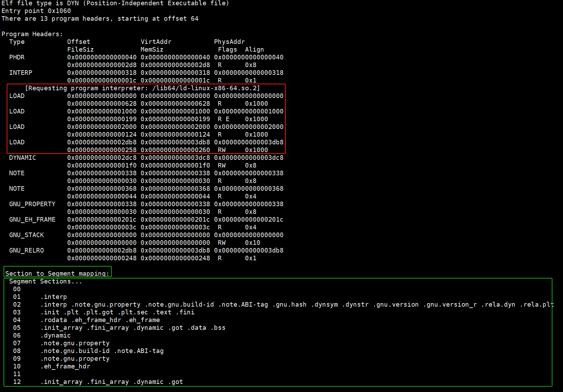Screen dimensions: 563x392
Task: Click the INTERP offset 0x0000000000000318
Action: pos(102,73)
